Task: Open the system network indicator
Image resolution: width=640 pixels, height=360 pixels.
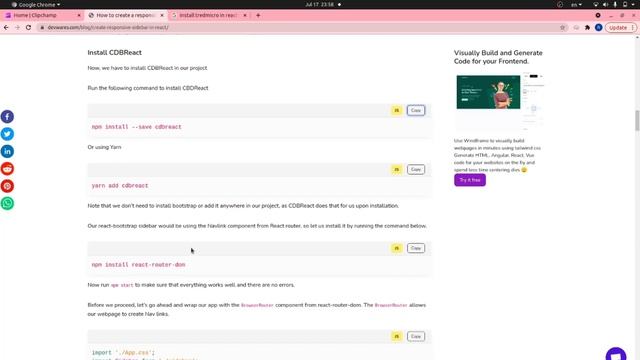Action: click(596, 4)
